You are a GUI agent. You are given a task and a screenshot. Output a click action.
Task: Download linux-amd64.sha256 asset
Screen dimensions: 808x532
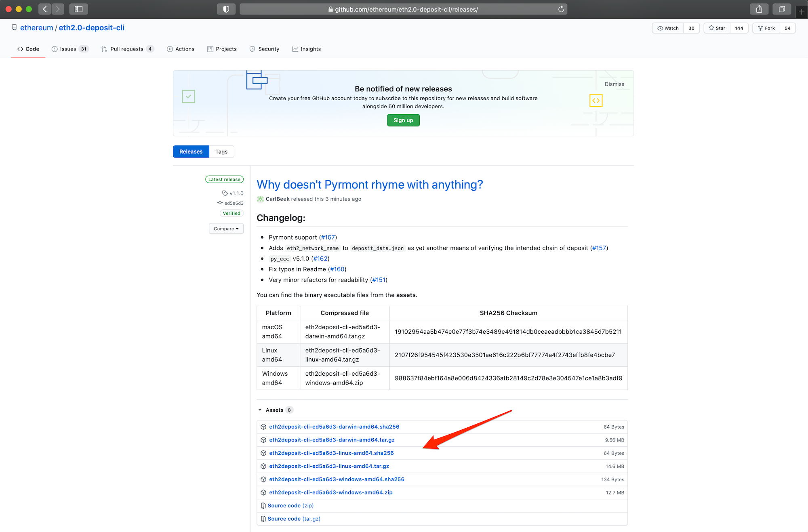[331, 453]
